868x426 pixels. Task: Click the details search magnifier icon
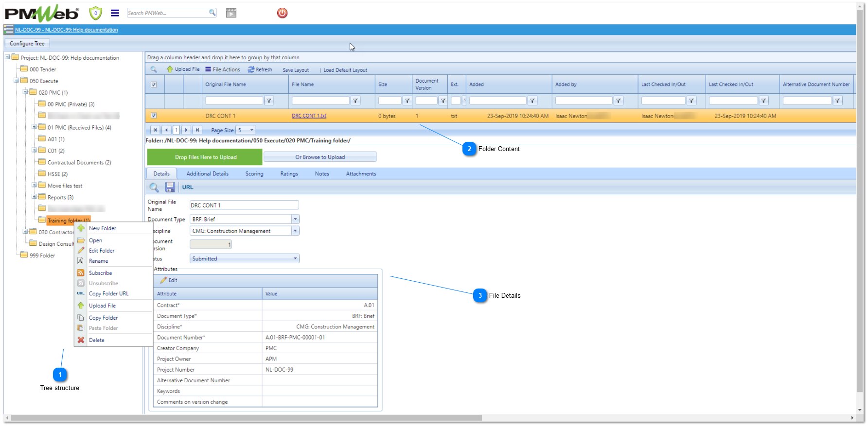(x=154, y=187)
